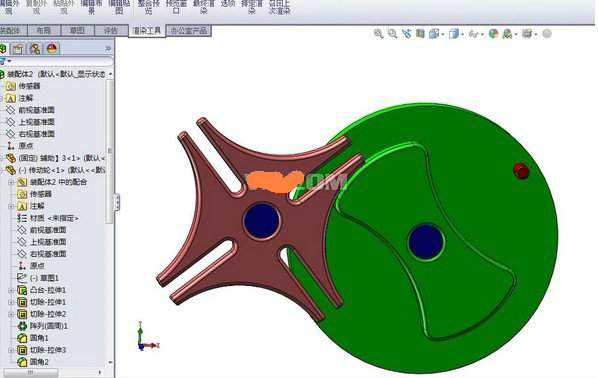
Task: Select the (固定) 辅助】3<1> component
Action: coord(61,158)
